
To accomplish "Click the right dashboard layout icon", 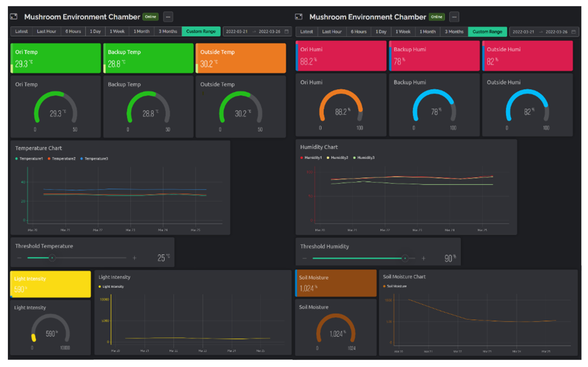I will click(x=299, y=17).
